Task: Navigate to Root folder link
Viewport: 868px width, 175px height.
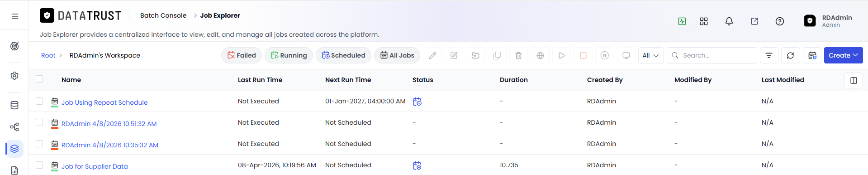Action: click(x=48, y=55)
